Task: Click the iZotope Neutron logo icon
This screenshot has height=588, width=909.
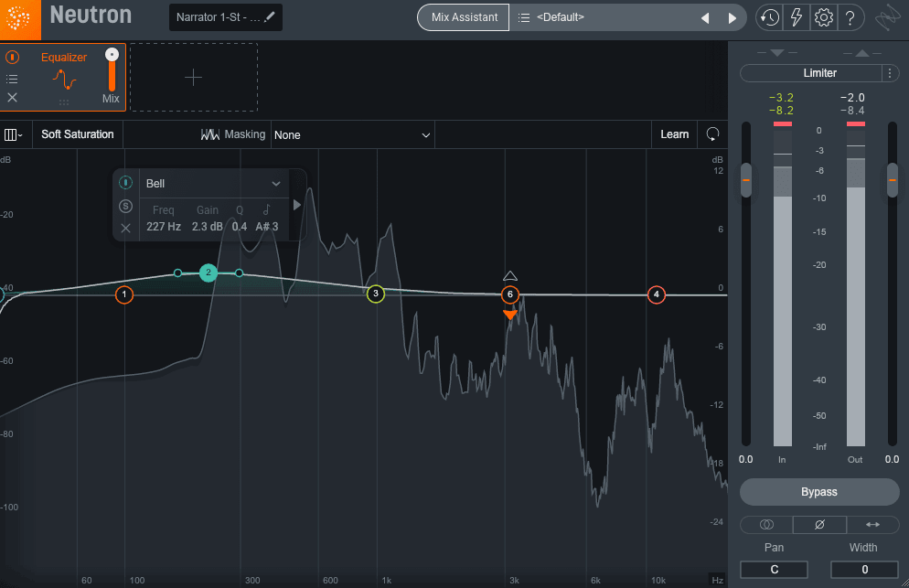Action: point(20,18)
